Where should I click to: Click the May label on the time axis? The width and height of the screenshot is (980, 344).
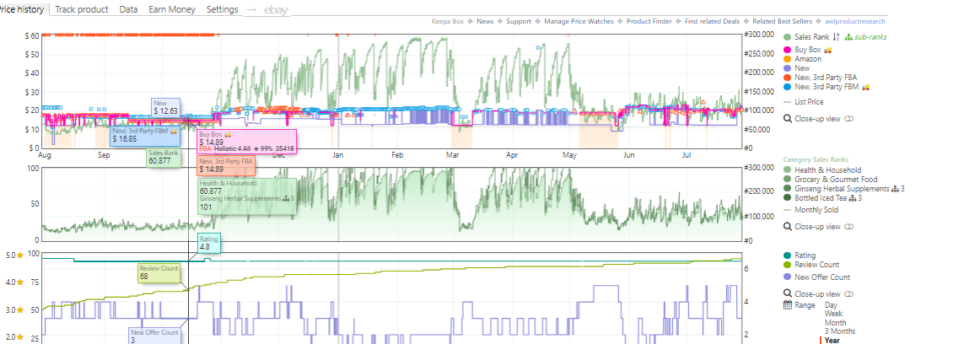pos(570,155)
